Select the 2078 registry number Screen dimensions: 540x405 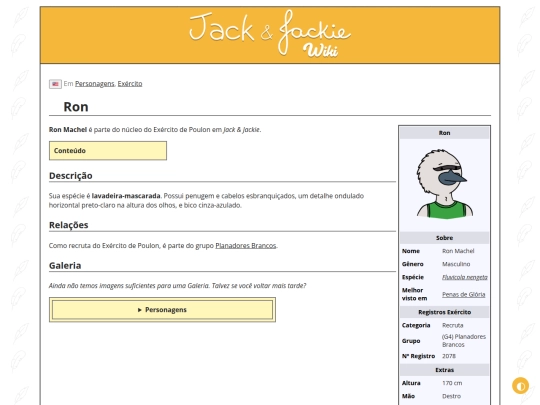(x=449, y=356)
